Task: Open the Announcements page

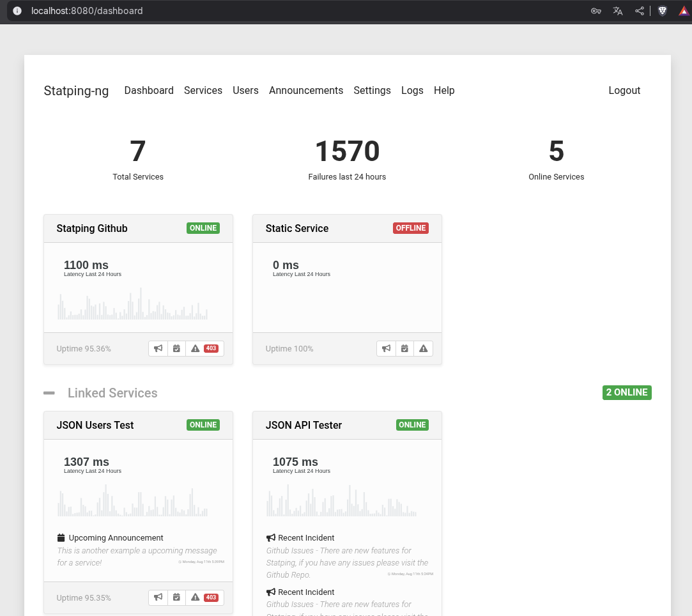Action: pyautogui.click(x=306, y=91)
